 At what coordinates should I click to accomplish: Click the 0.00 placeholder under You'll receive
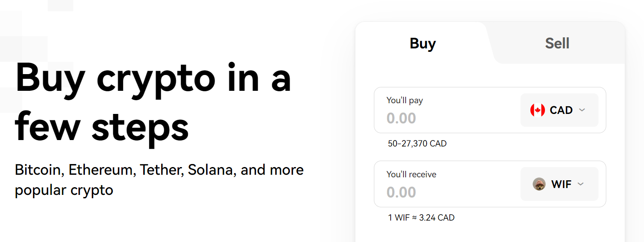click(x=401, y=192)
